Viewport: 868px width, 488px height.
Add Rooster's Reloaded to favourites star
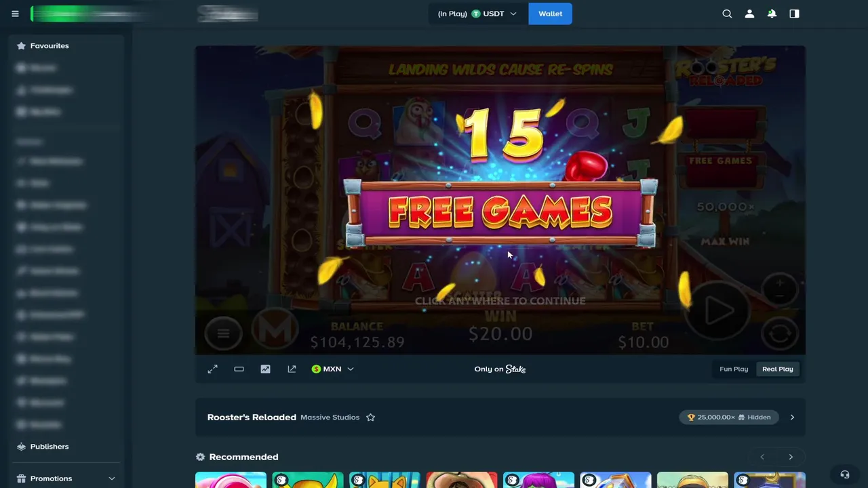pyautogui.click(x=370, y=418)
